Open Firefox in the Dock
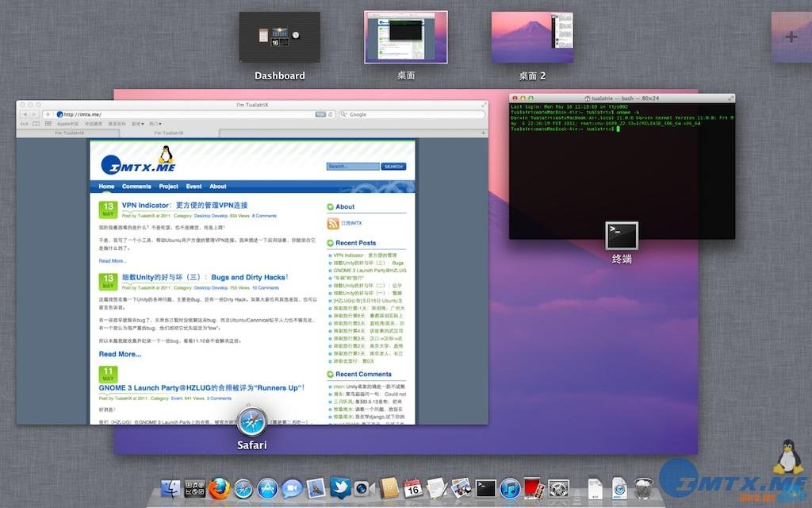The height and width of the screenshot is (508, 812). click(219, 488)
